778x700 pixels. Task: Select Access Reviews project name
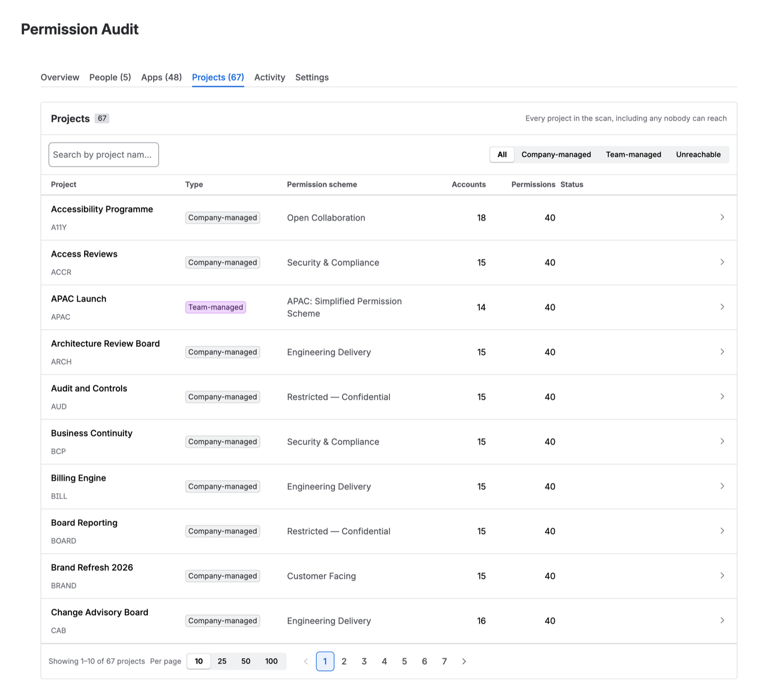tap(84, 254)
